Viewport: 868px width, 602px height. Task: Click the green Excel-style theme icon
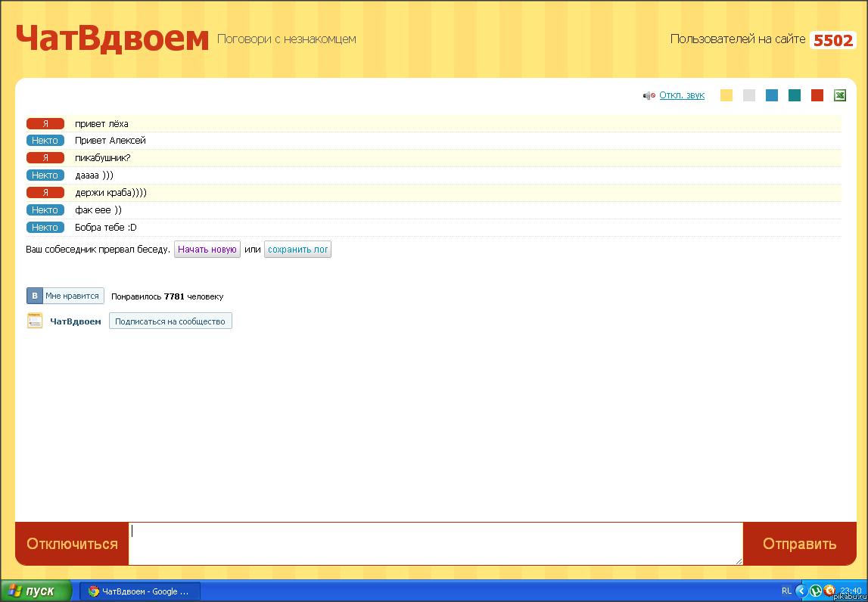840,95
